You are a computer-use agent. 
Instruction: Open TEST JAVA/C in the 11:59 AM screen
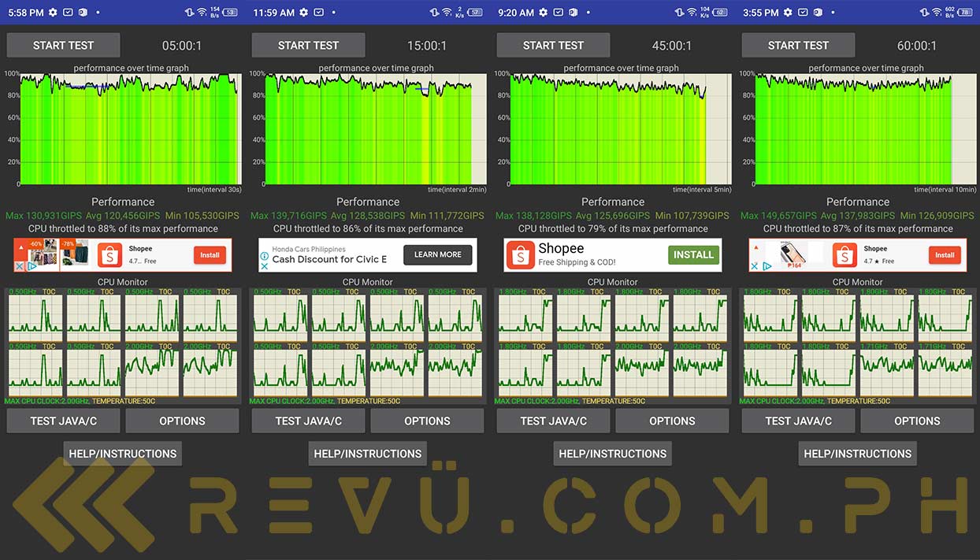tap(308, 421)
